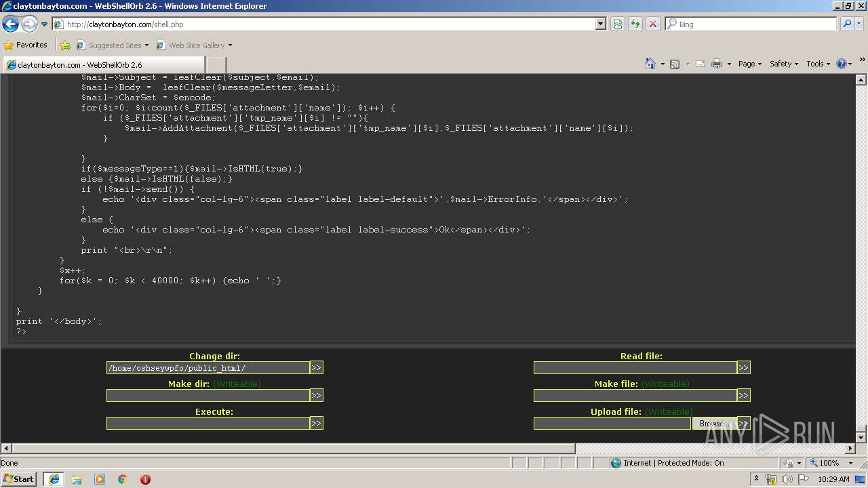Click the print '</body>'; code line
868x488 pixels.
click(x=59, y=321)
